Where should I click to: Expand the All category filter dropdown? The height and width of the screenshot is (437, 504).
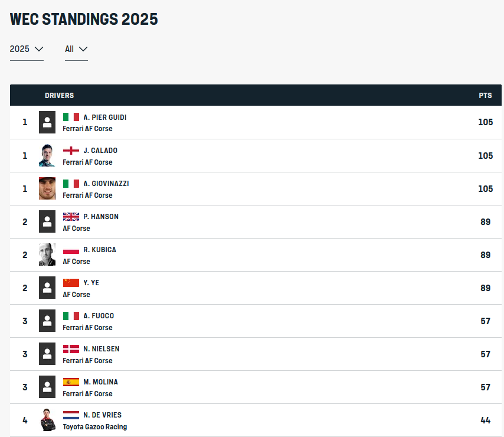point(76,49)
